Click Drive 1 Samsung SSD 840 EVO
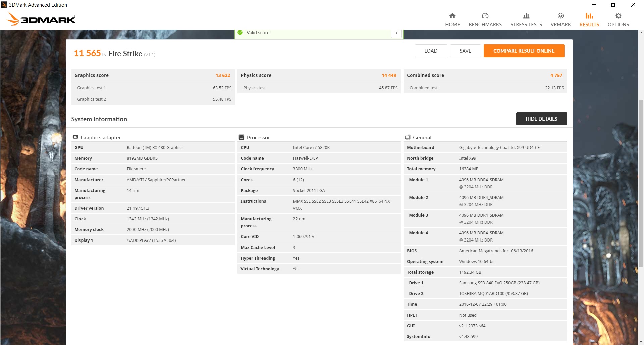 click(499, 283)
